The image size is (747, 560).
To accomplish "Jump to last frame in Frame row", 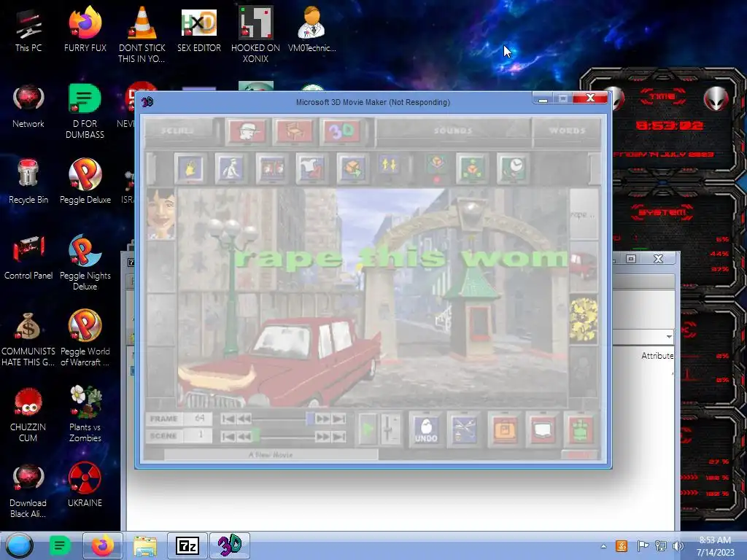I will [338, 419].
